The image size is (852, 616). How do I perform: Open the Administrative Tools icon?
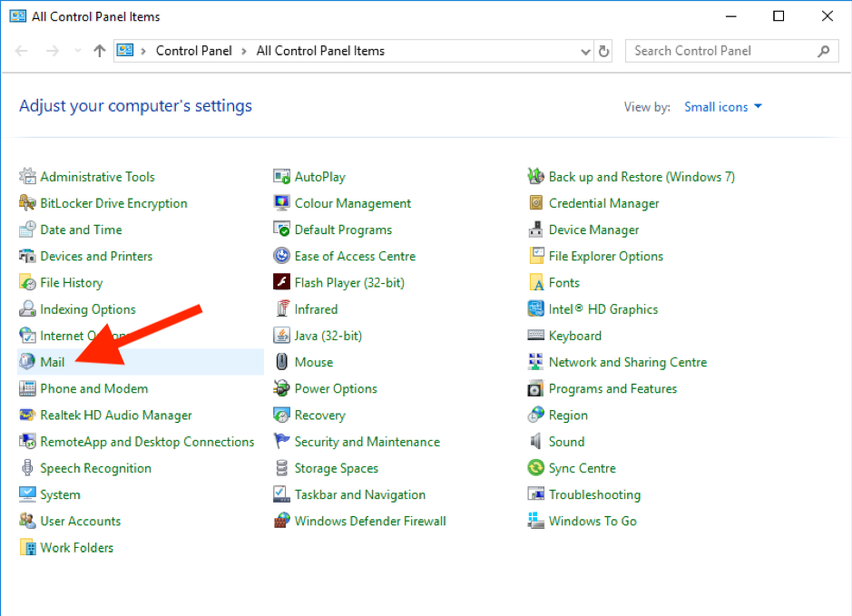(x=27, y=177)
